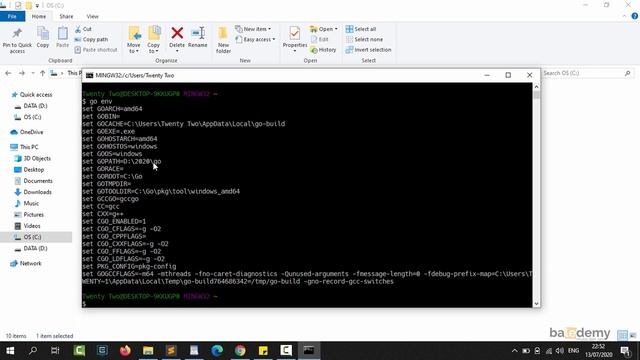The height and width of the screenshot is (360, 640).
Task: Click the taskbar Search icon
Action: [x=33, y=351]
